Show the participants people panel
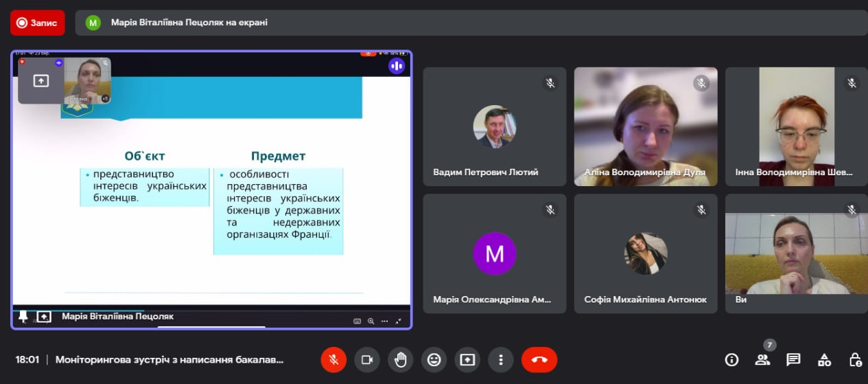 click(x=762, y=359)
